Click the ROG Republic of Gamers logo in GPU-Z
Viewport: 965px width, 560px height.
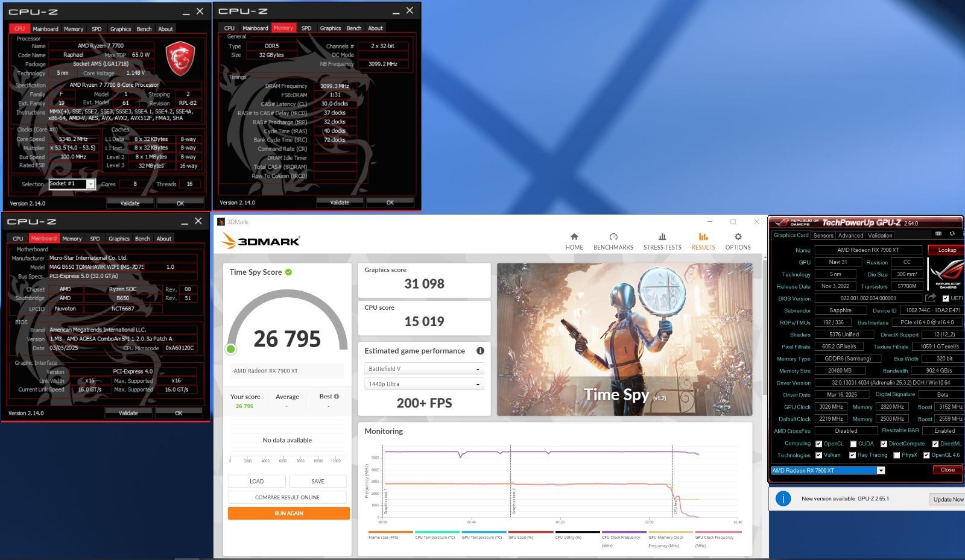click(946, 274)
